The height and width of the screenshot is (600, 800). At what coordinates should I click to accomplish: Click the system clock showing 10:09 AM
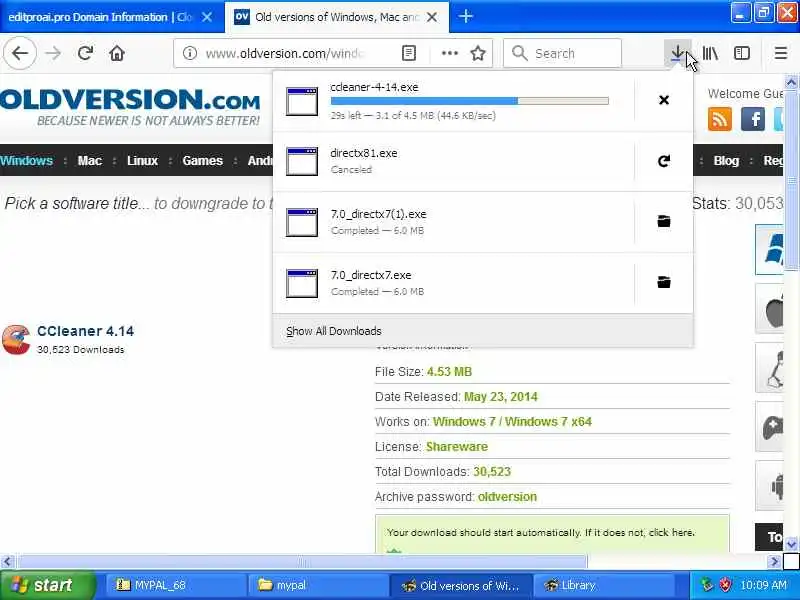click(763, 585)
